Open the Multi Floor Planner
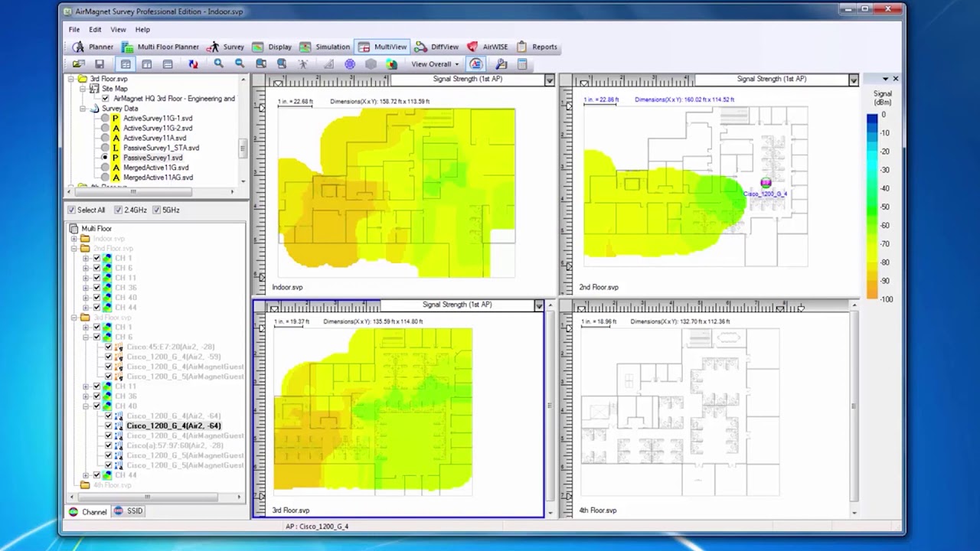980x551 pixels. (160, 47)
